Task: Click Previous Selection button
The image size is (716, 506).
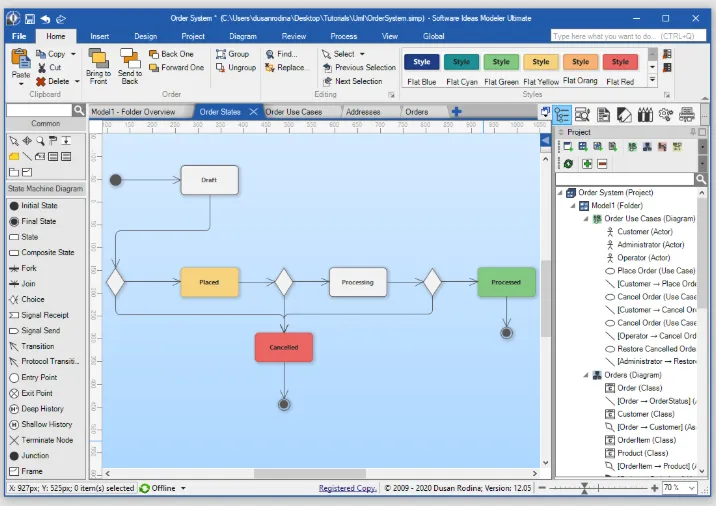Action: [x=359, y=68]
